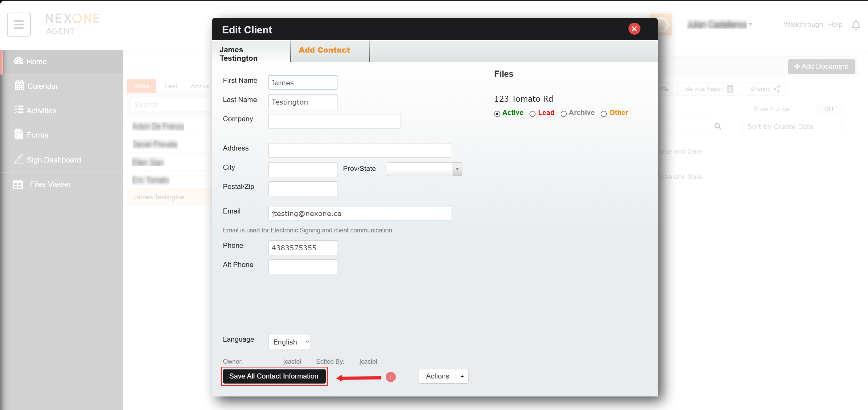This screenshot has width=868, height=410.
Task: Switch to the Add Contact tab
Action: pyautogui.click(x=324, y=50)
